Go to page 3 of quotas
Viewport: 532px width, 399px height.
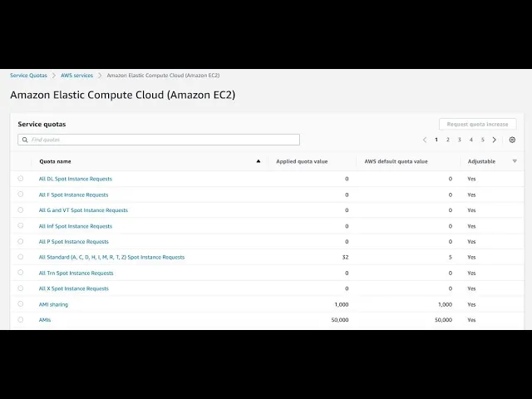pos(460,140)
